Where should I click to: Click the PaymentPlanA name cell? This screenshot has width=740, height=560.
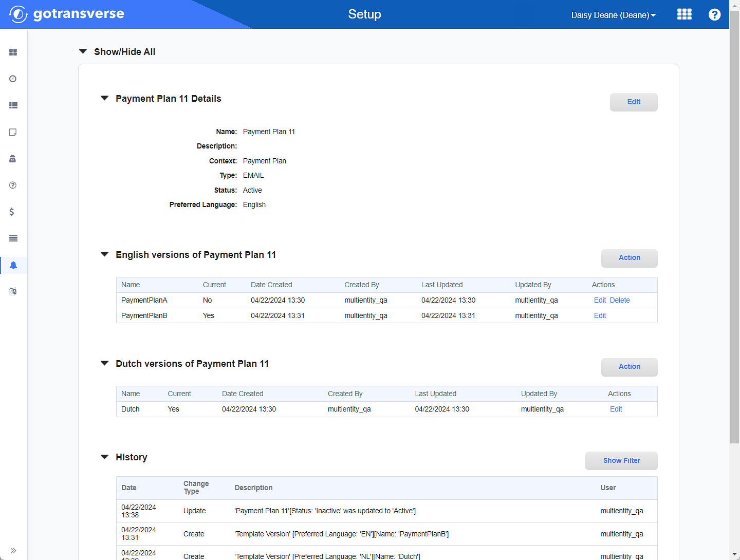tap(144, 300)
